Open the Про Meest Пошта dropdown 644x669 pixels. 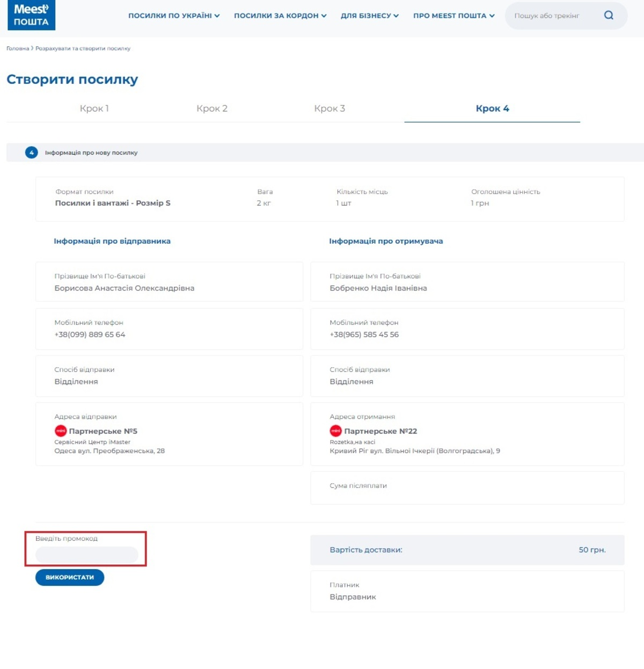pos(453,16)
